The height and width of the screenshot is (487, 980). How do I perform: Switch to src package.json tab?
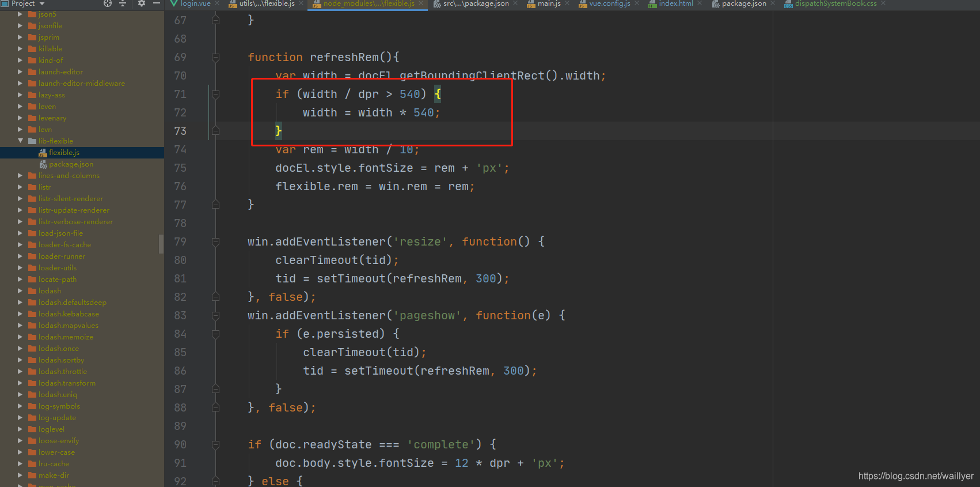click(x=476, y=3)
